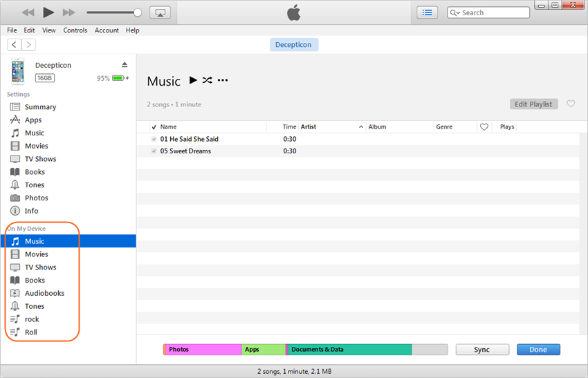Viewport: 588px width, 378px height.
Task: Click the checkmark column header
Action: (x=154, y=127)
